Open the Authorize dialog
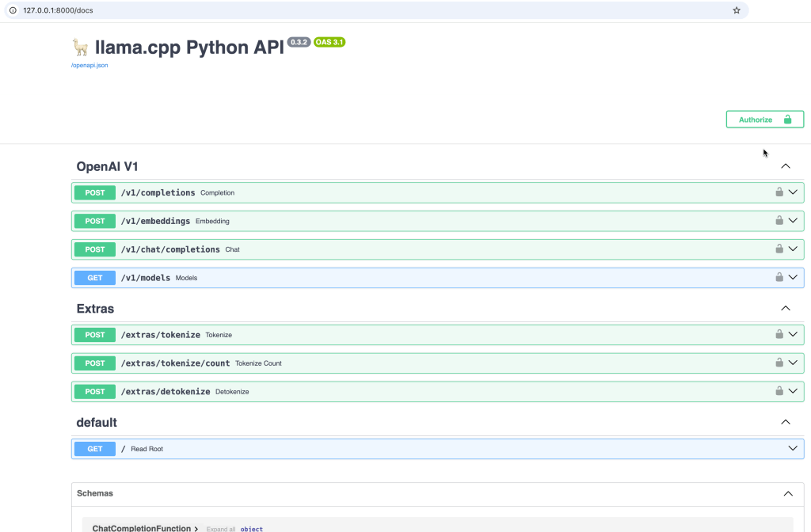 [x=764, y=120]
